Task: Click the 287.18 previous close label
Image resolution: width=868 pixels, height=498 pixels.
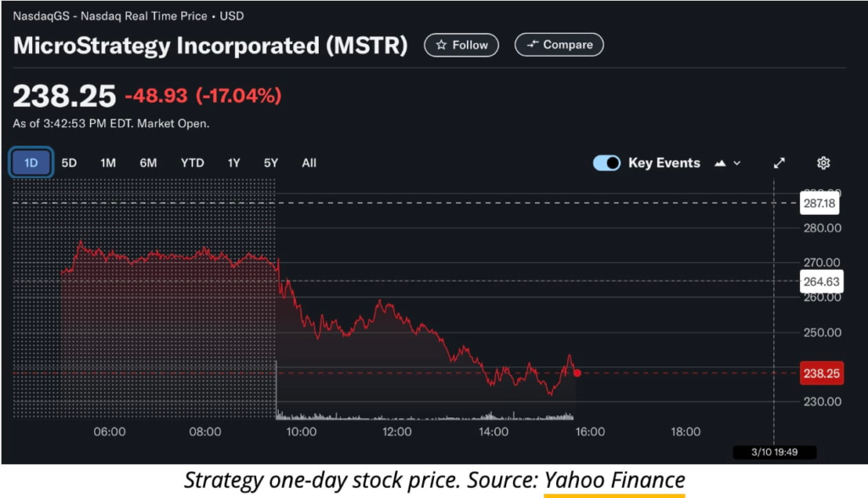Action: (x=819, y=203)
